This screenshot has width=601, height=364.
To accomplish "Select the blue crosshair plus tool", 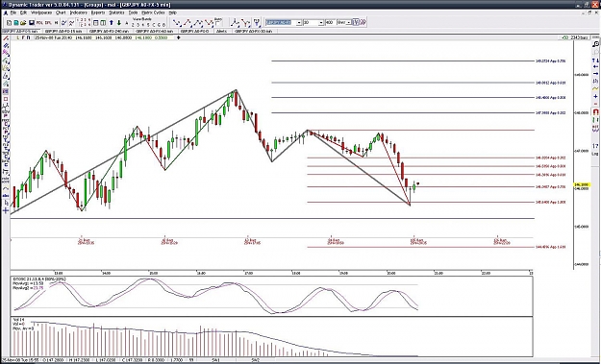I will (6, 210).
